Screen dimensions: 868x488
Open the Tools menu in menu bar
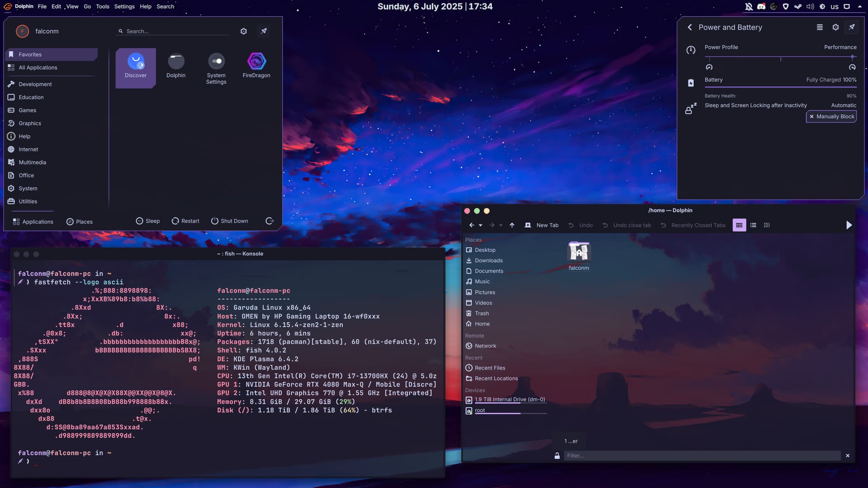click(x=102, y=6)
